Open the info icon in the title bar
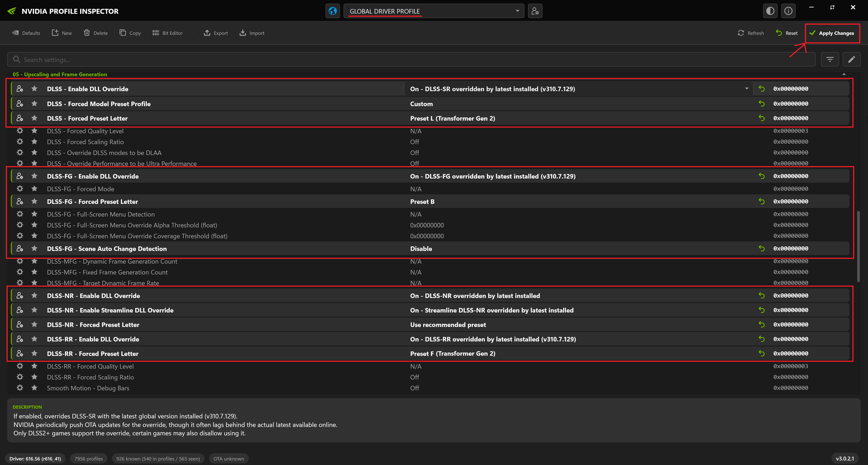 pyautogui.click(x=788, y=11)
